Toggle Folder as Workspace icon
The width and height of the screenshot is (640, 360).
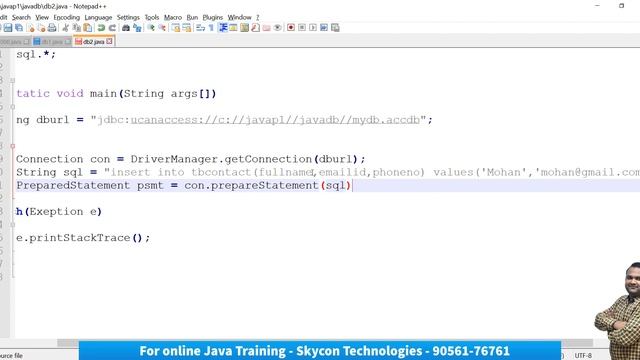[x=266, y=28]
